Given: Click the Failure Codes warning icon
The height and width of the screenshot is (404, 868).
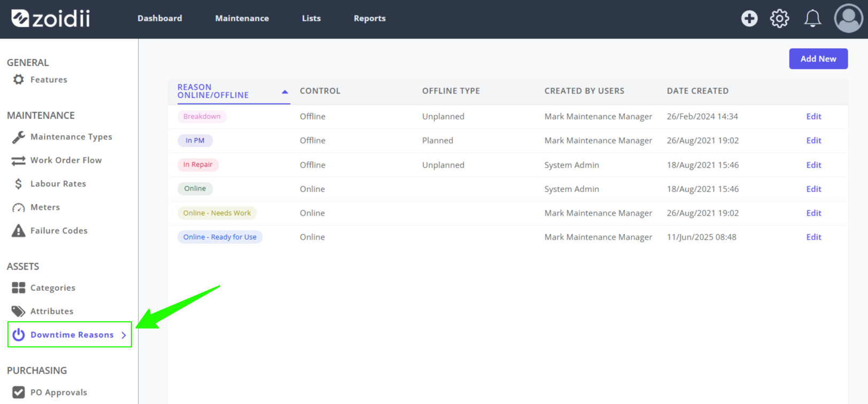Looking at the screenshot, I should click(19, 231).
